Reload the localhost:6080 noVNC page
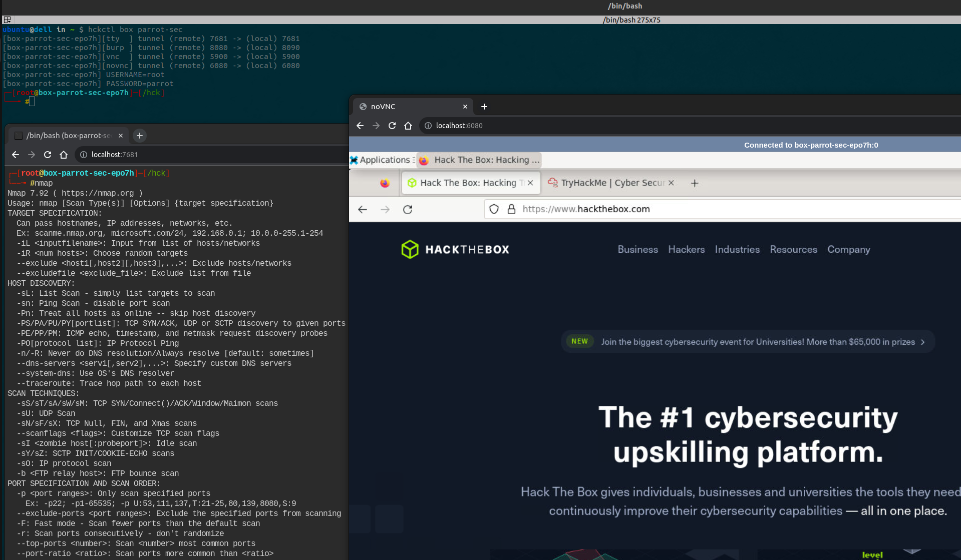The height and width of the screenshot is (560, 961). tap(392, 126)
